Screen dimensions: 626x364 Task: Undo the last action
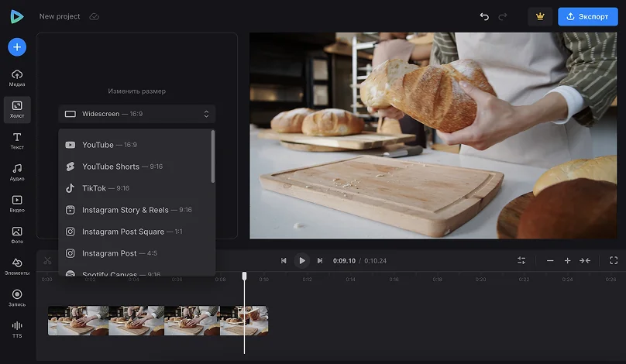pos(484,16)
